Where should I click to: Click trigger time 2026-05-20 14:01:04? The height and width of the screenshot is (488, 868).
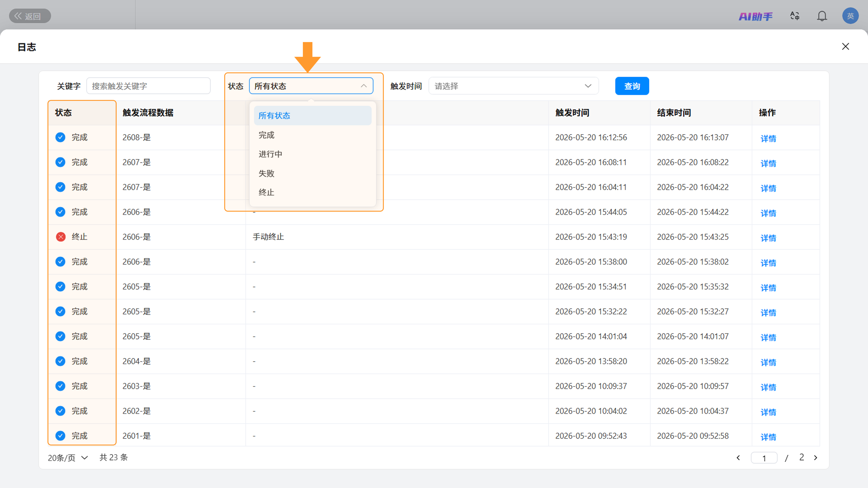pyautogui.click(x=591, y=336)
